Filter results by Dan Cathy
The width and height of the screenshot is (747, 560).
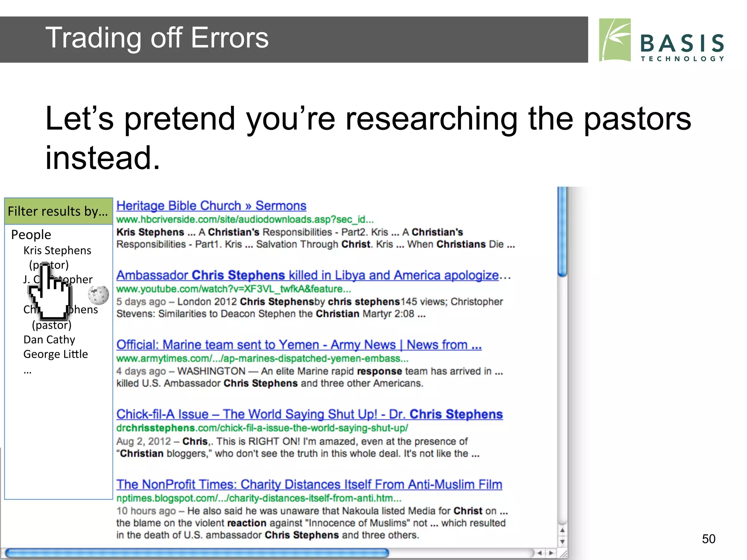[x=49, y=339]
